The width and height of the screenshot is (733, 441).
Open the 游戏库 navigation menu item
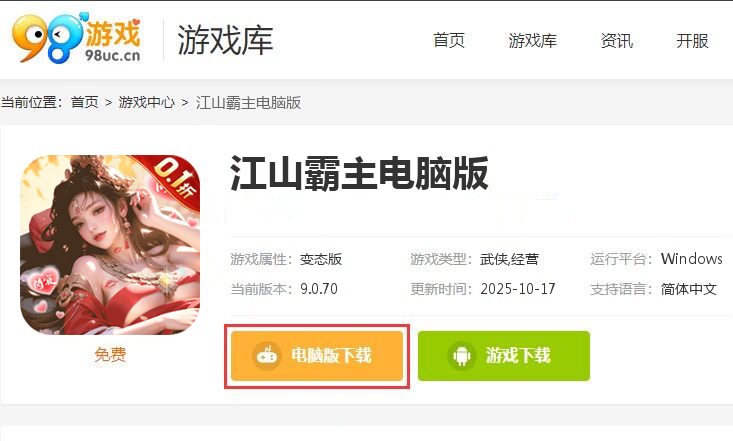point(532,40)
